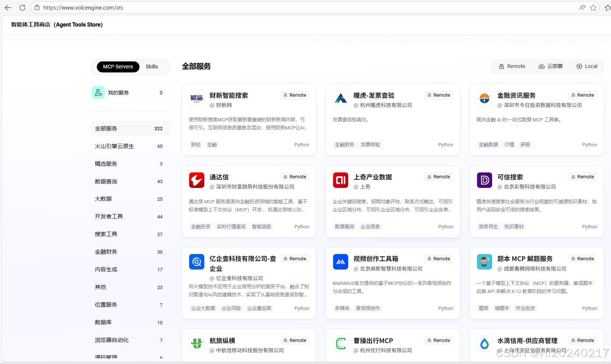The height and width of the screenshot is (364, 611).
Task: Click the 亿企查 magnifier logo icon
Action: coord(197,262)
